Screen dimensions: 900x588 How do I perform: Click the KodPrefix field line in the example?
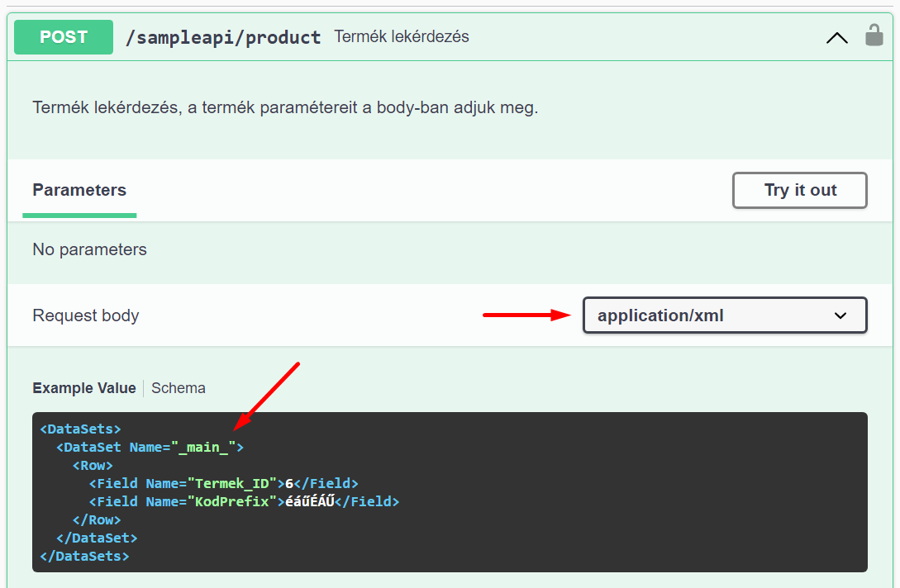[x=244, y=502]
